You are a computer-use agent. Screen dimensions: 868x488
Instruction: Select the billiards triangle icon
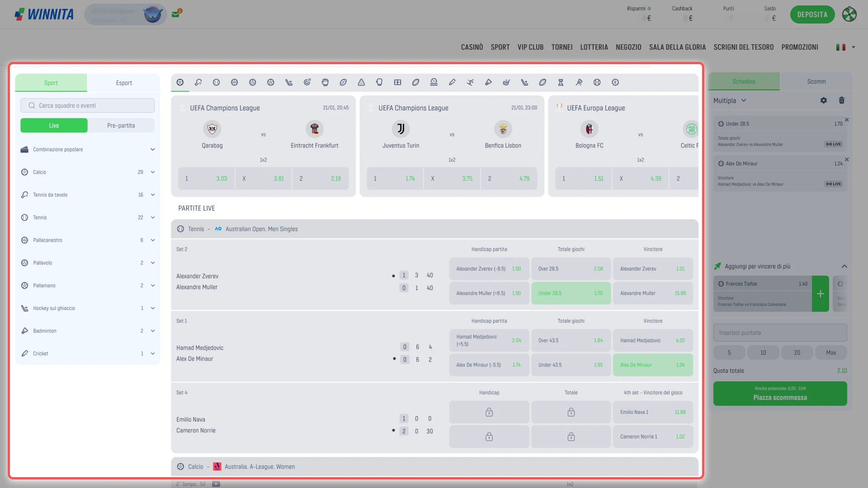coord(361,82)
